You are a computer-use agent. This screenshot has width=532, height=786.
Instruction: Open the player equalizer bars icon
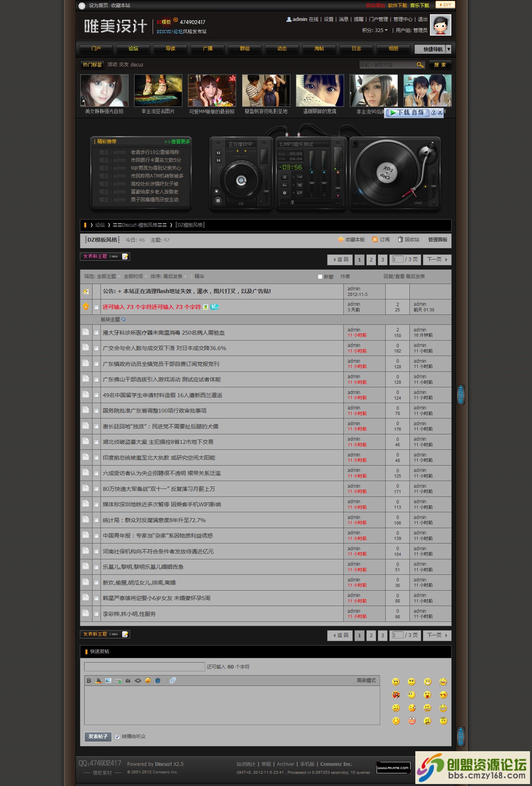point(284,185)
